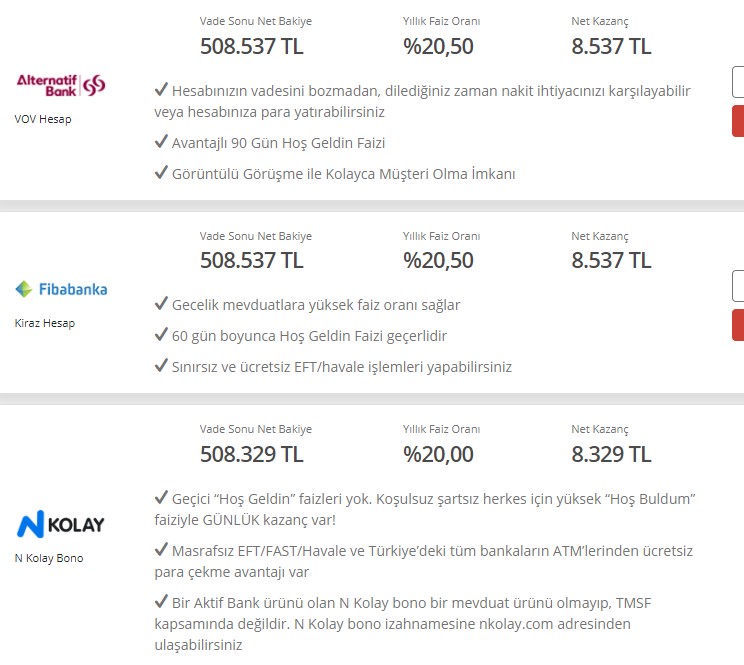This screenshot has height=665, width=744.
Task: Open the Kiraz Hesap product name
Action: [x=45, y=323]
